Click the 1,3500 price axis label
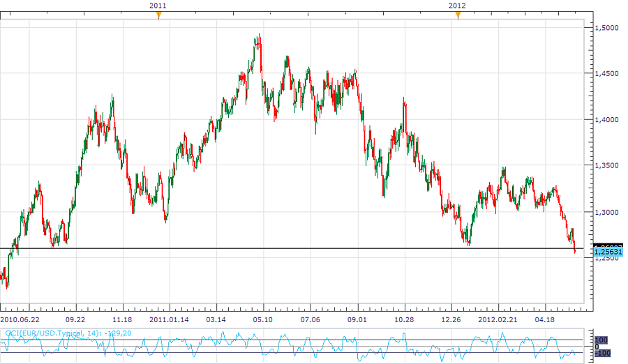This screenshot has height=364, width=628. click(x=605, y=166)
